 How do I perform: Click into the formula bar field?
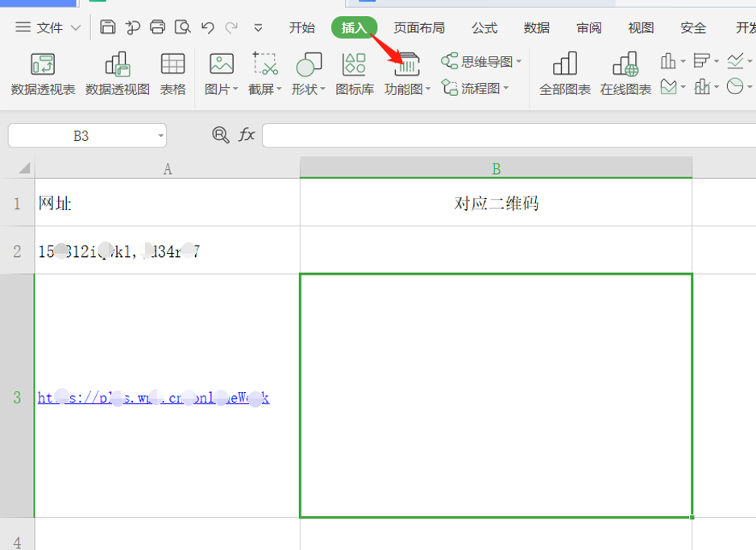pos(509,135)
